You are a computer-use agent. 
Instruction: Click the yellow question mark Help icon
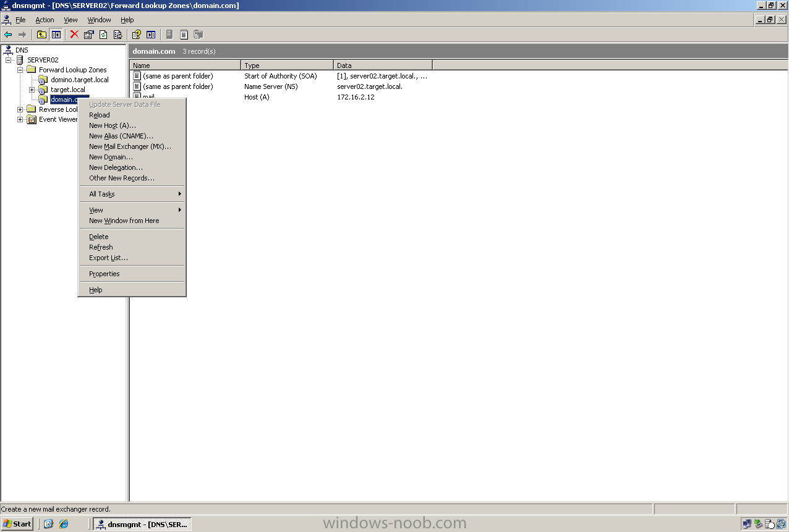coord(136,35)
